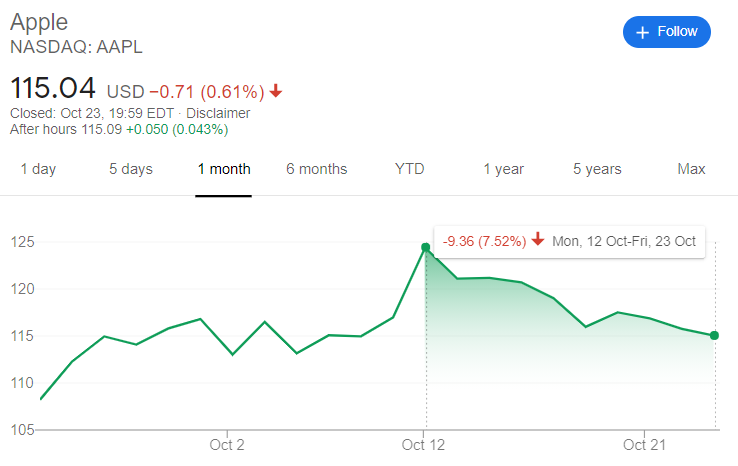738x466 pixels.
Task: Click the 115.04 stock price
Action: click(x=53, y=88)
